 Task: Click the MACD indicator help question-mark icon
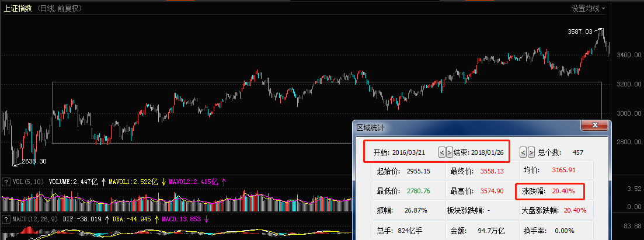(x=6, y=219)
